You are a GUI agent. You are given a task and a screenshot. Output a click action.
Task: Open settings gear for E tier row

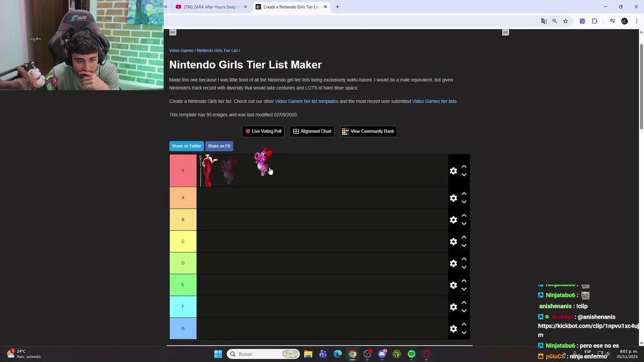tap(453, 285)
